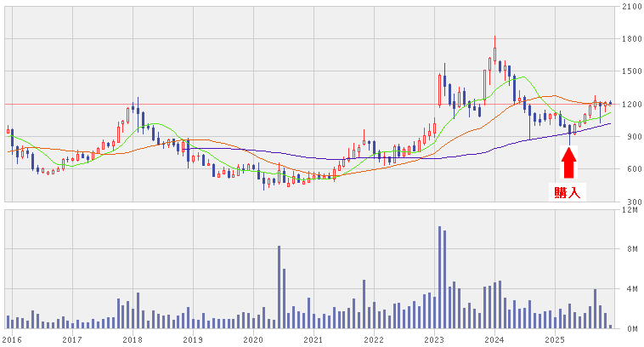Select the 2021 year label on time axis
644x347 pixels.
pyautogui.click(x=314, y=339)
